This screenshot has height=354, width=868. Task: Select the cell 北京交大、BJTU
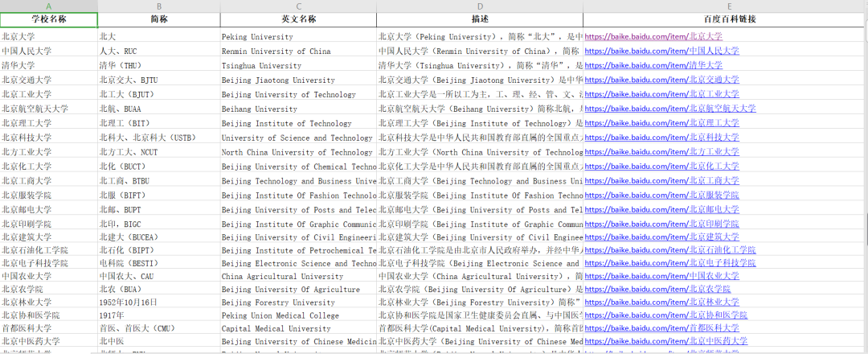coord(159,80)
